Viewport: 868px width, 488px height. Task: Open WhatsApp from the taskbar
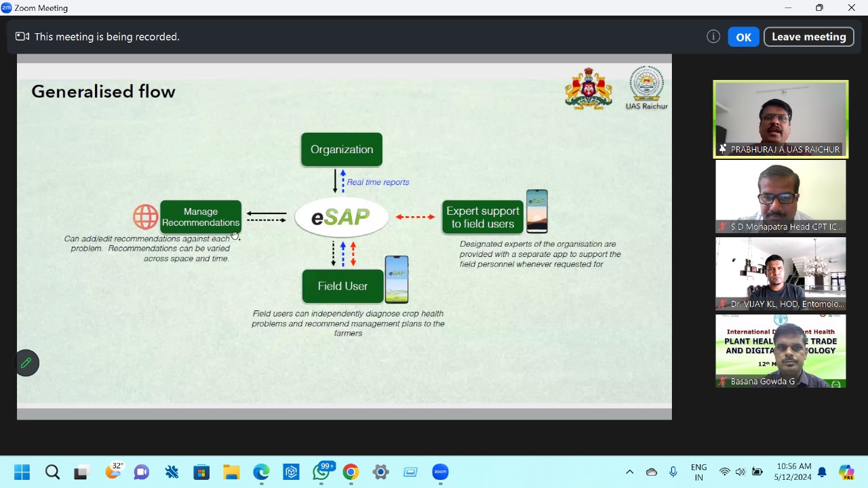321,472
